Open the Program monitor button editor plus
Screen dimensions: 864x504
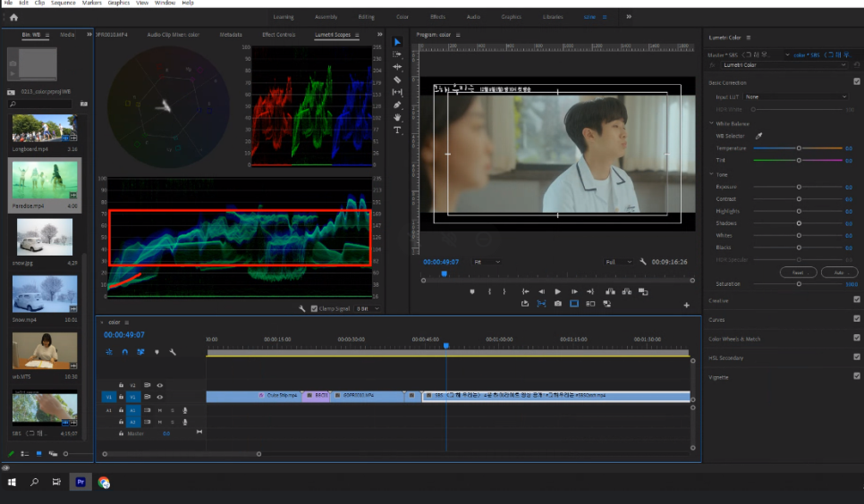pos(687,305)
